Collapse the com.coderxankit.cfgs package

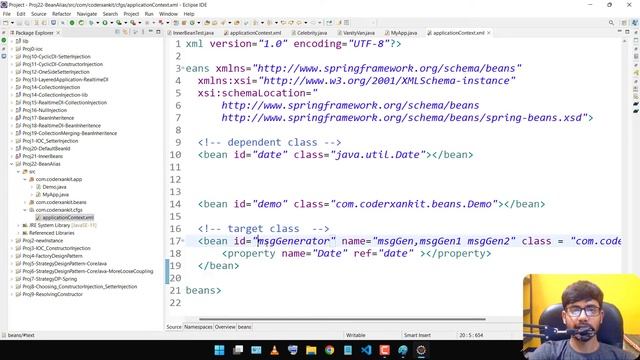coord(25,210)
